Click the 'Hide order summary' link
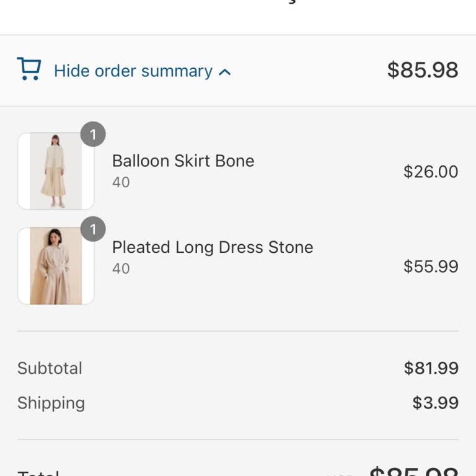Image resolution: width=476 pixels, height=476 pixels. [x=133, y=71]
